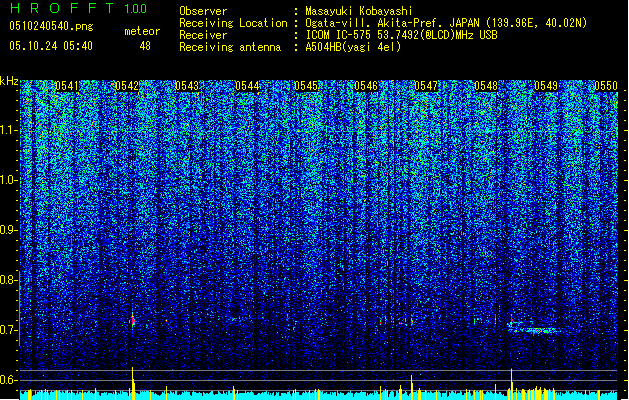Click the 0.9 kHz axis label
The width and height of the screenshot is (629, 400).
tap(8, 230)
